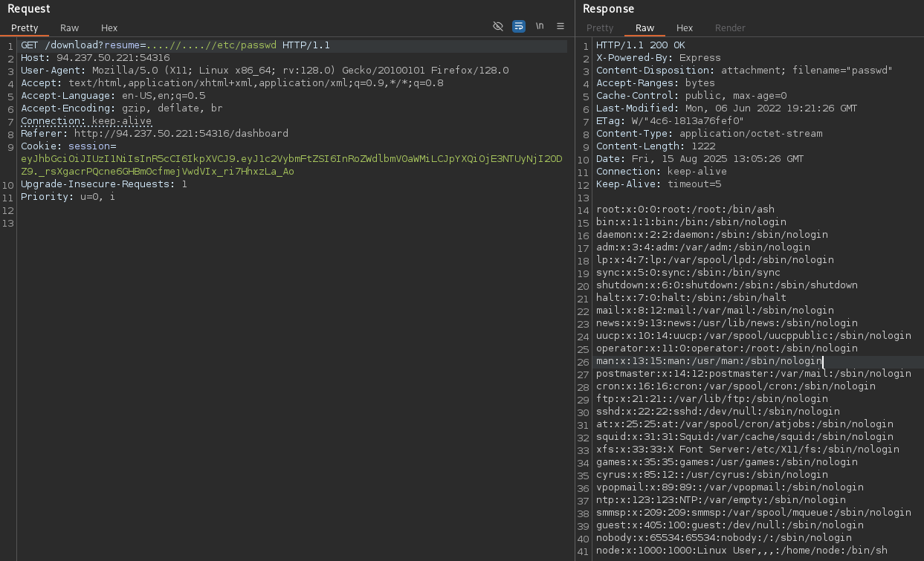The image size is (924, 561).
Task: Click the cyrus:x:85:12 passwd entry
Action: [x=712, y=475]
